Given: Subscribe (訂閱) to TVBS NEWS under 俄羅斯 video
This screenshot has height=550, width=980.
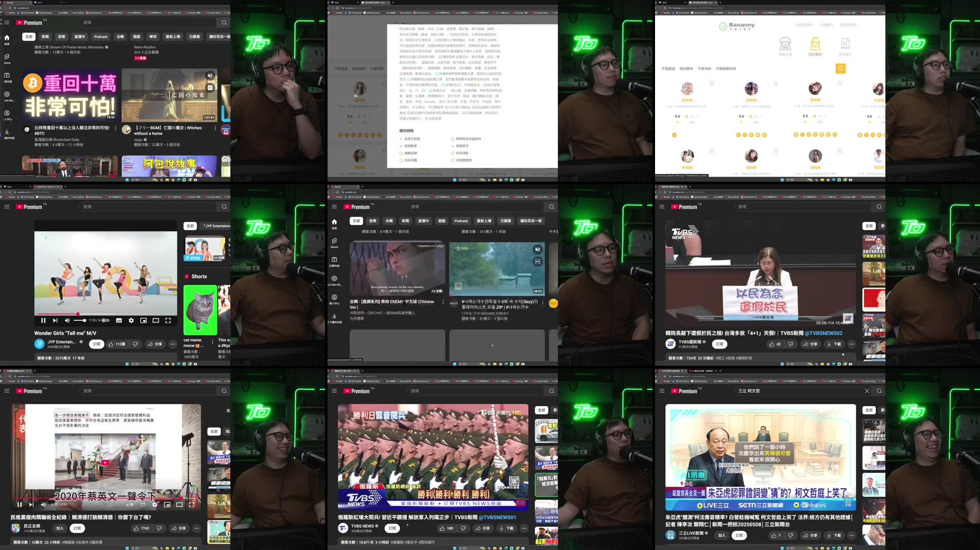Looking at the screenshot, I should tap(392, 529).
